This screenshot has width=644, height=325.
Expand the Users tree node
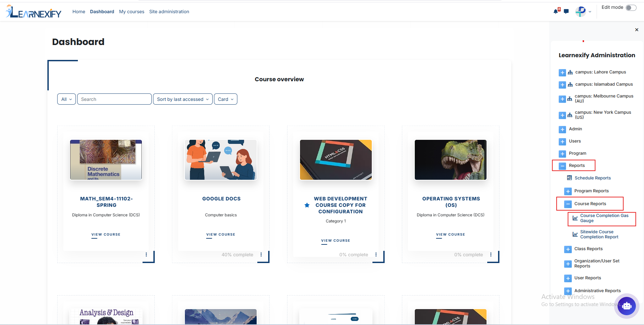[x=562, y=142]
